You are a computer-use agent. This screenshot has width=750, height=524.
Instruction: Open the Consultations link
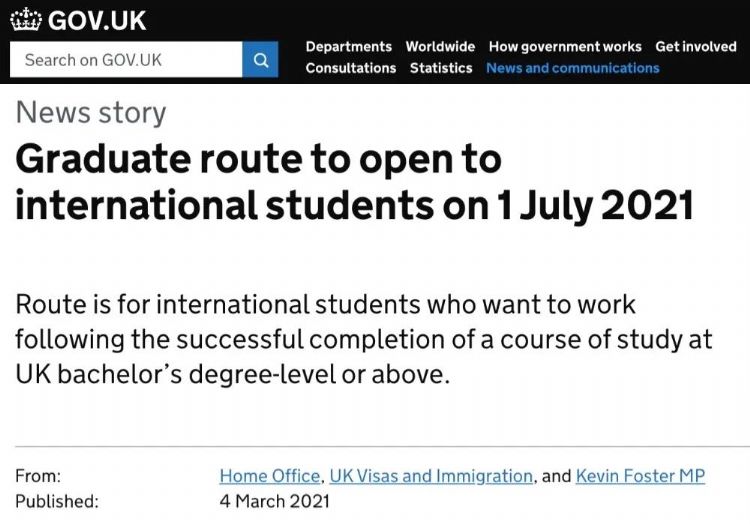tap(350, 68)
